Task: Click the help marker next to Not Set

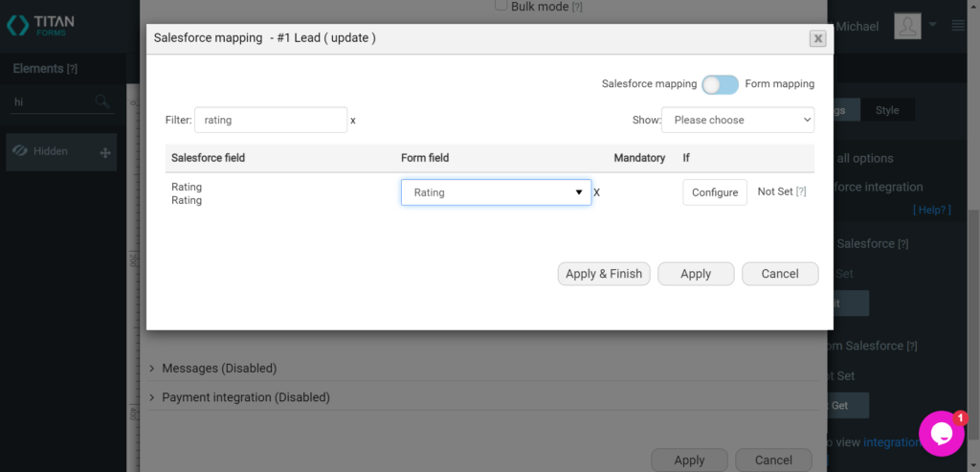Action: click(x=801, y=191)
